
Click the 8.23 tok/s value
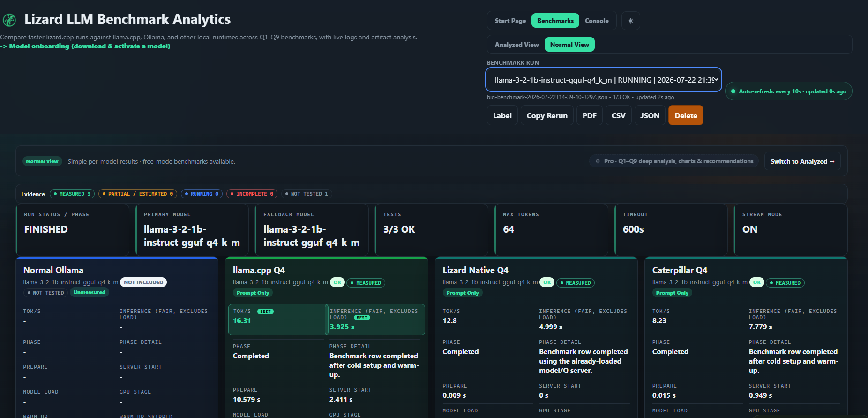659,321
